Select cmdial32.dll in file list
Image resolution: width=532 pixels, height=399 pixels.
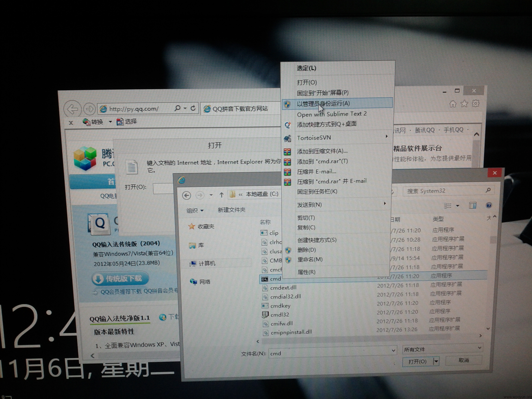click(282, 297)
